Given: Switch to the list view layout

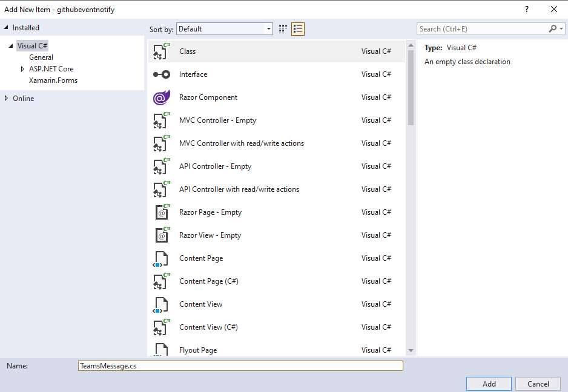Looking at the screenshot, I should (297, 28).
